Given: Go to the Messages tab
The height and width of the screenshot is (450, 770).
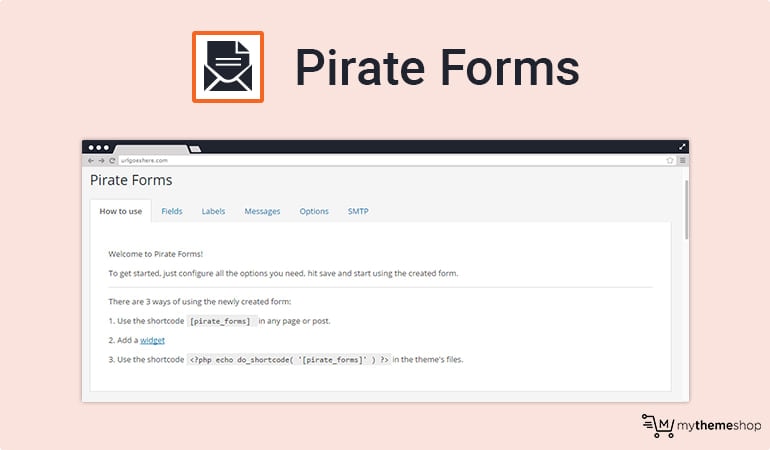Looking at the screenshot, I should [262, 211].
